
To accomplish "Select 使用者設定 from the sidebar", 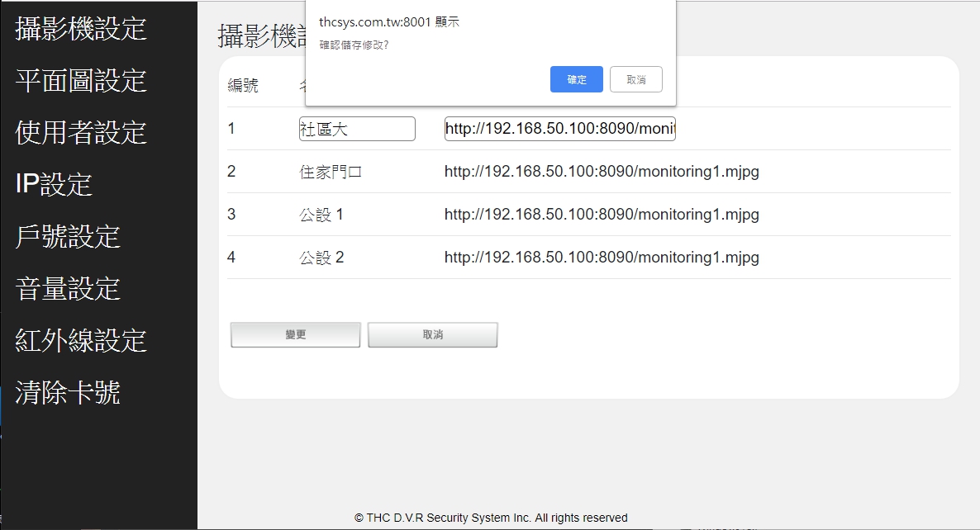I will click(81, 133).
